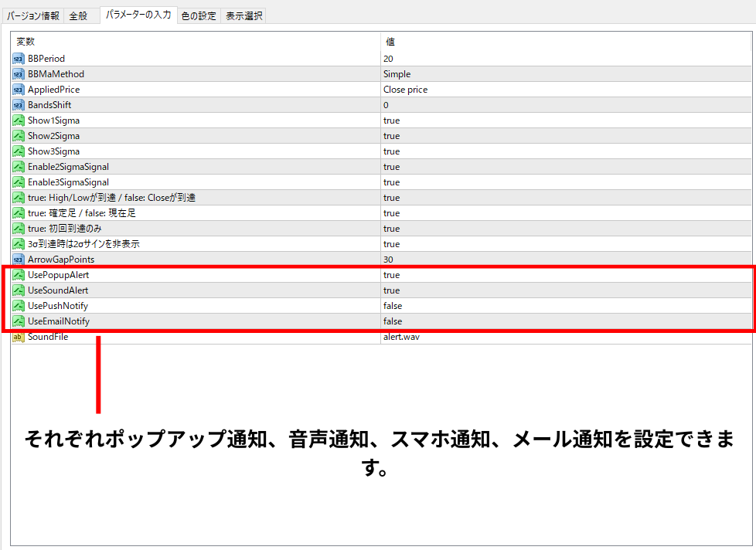Click the Enable3SigmaSignal boolean icon
The height and width of the screenshot is (550, 756).
tap(19, 182)
